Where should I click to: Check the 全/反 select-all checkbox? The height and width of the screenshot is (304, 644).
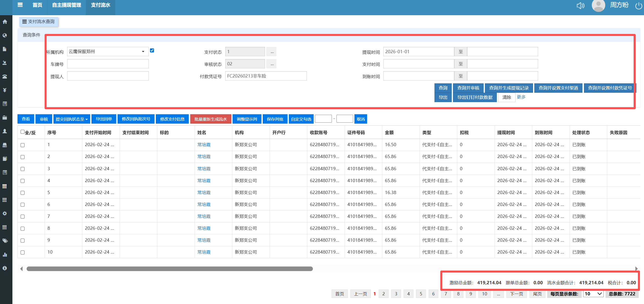tap(23, 132)
